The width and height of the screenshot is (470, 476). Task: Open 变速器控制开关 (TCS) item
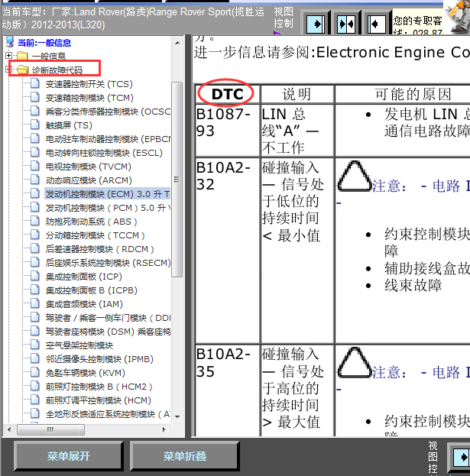tap(89, 84)
